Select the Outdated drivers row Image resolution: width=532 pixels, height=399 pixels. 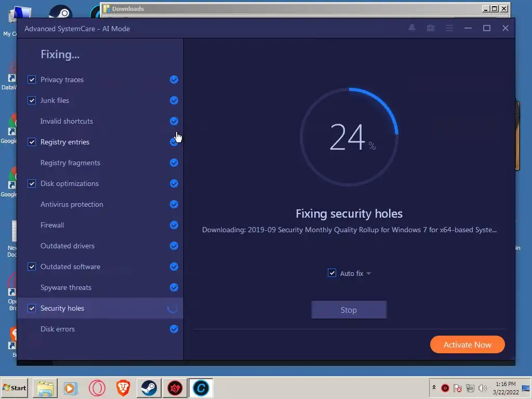(100, 246)
